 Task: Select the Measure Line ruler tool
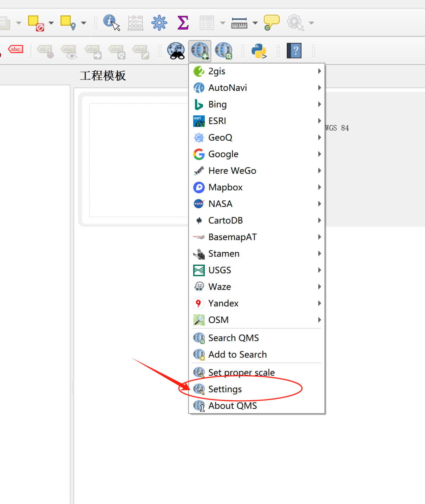(239, 23)
